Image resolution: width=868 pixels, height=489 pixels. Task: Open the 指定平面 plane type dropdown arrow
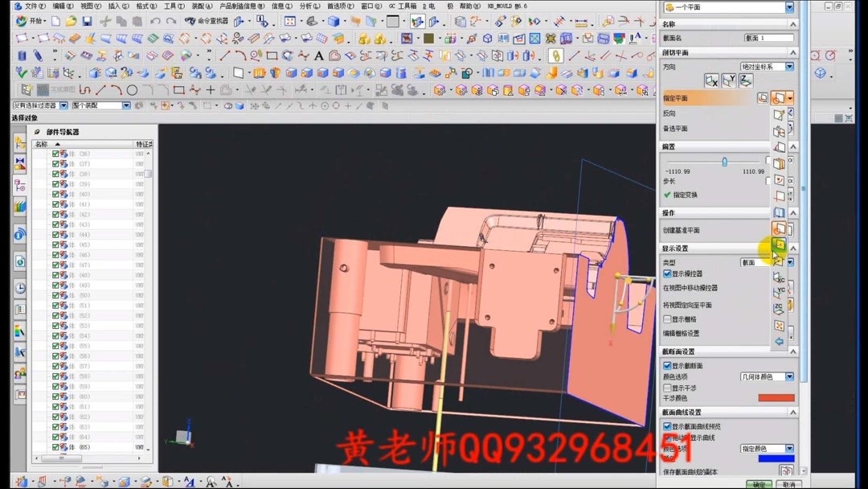click(x=789, y=97)
